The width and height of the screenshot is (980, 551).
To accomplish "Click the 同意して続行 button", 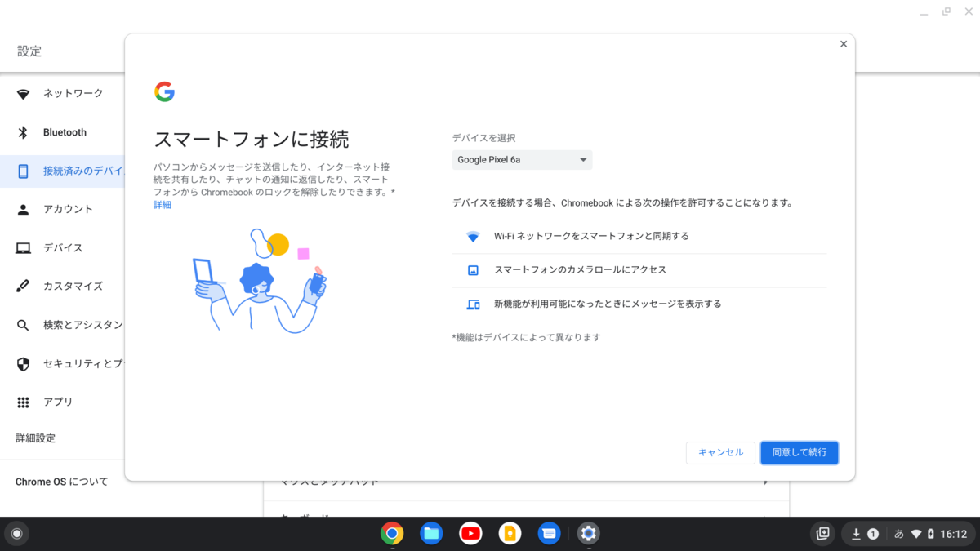I will pyautogui.click(x=800, y=452).
